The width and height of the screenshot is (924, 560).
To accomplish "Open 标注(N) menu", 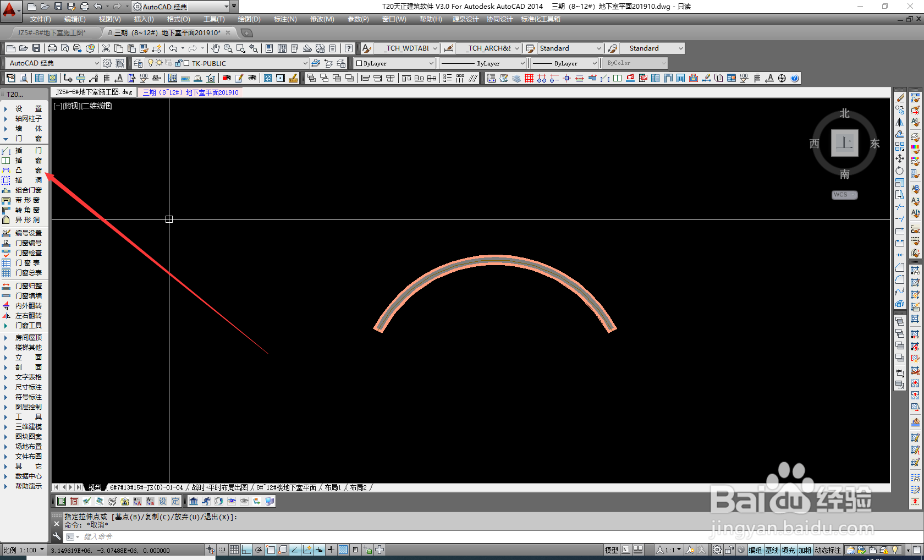I will pyautogui.click(x=285, y=19).
